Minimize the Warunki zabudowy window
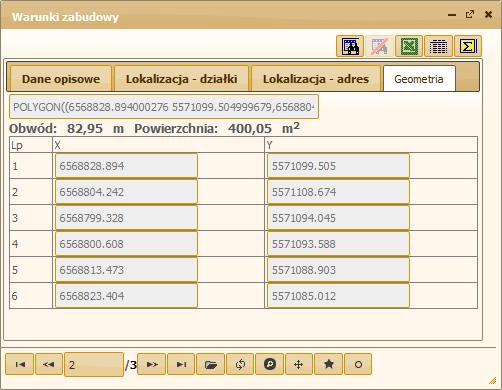This screenshot has width=502, height=390. 452,15
